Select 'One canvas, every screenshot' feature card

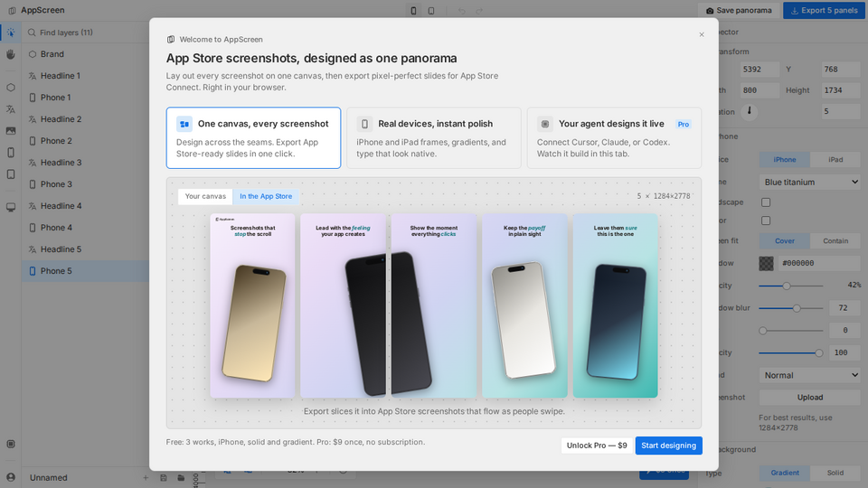tap(253, 137)
